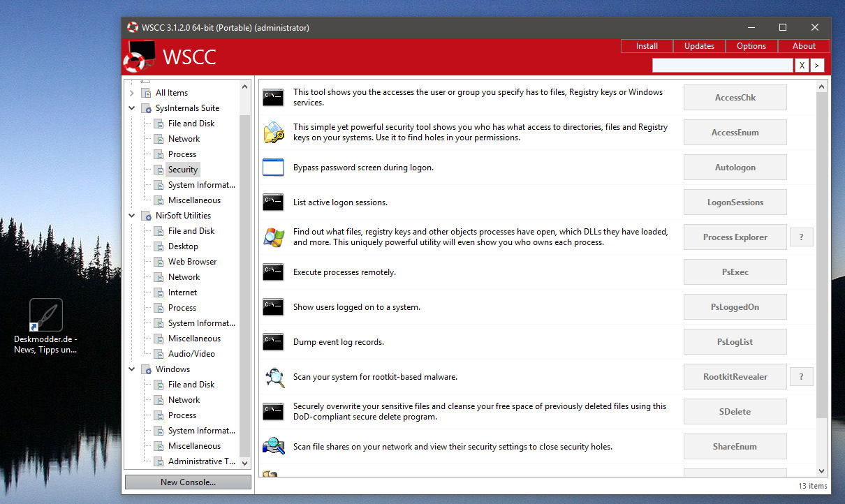Launch SDelete button

pos(735,412)
